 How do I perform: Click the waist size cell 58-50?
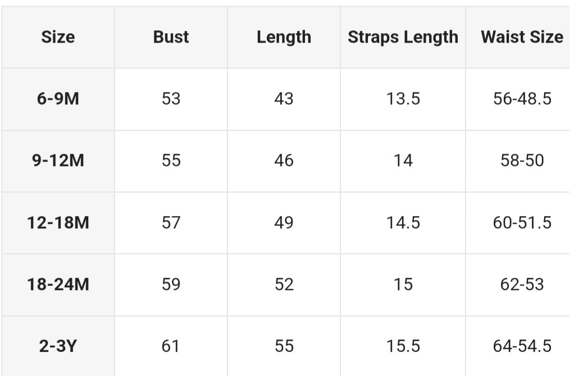[522, 161]
